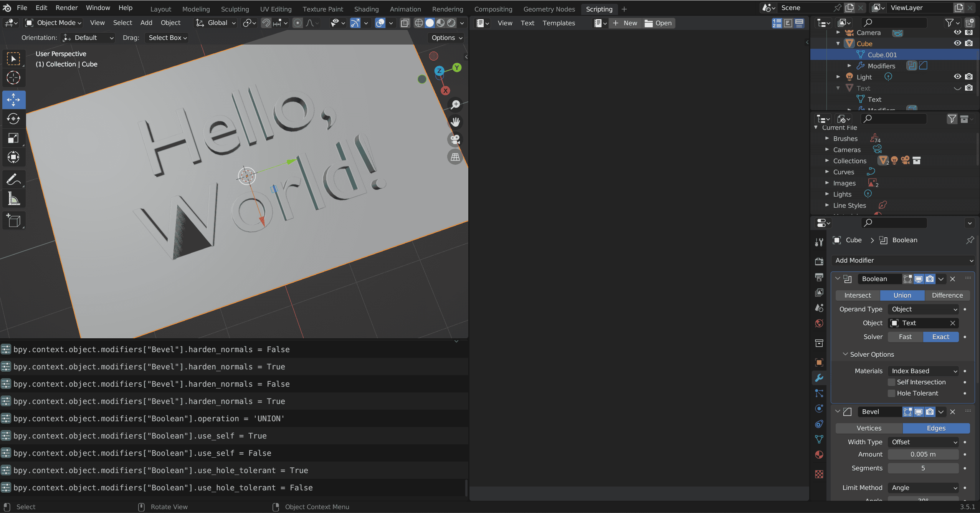Open Object Mode dropdown

54,23
